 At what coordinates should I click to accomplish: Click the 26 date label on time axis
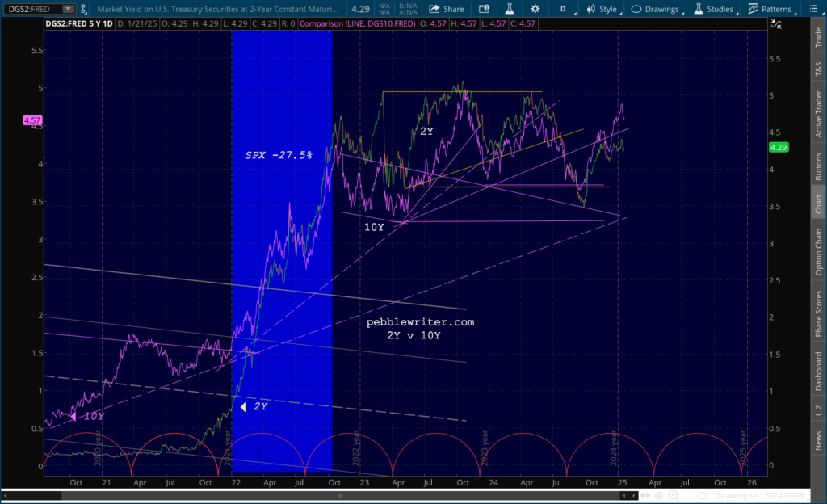(x=752, y=482)
